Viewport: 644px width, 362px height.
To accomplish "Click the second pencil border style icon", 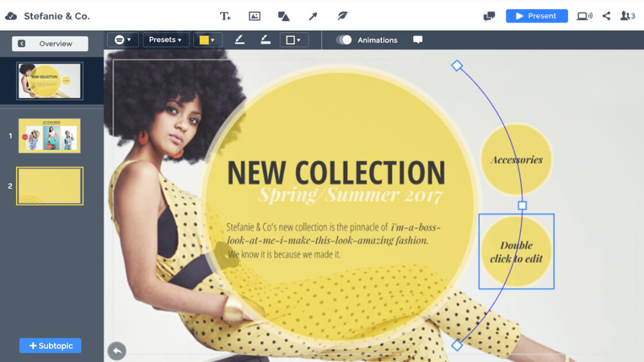I will click(265, 40).
